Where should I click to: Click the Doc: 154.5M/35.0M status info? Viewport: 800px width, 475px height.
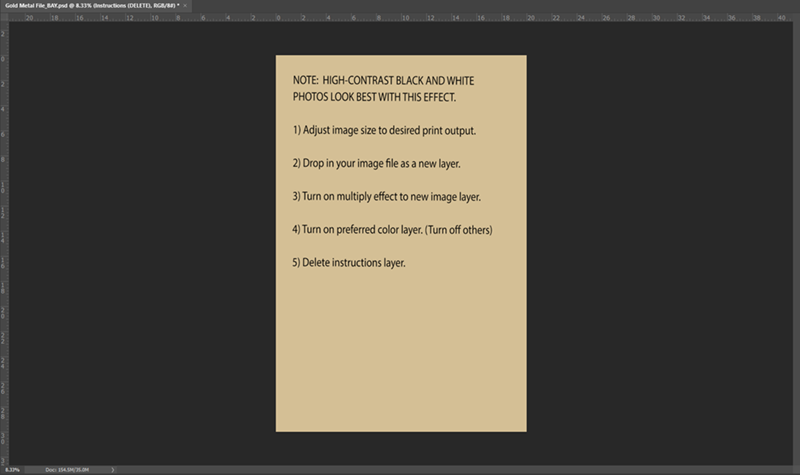click(67, 470)
